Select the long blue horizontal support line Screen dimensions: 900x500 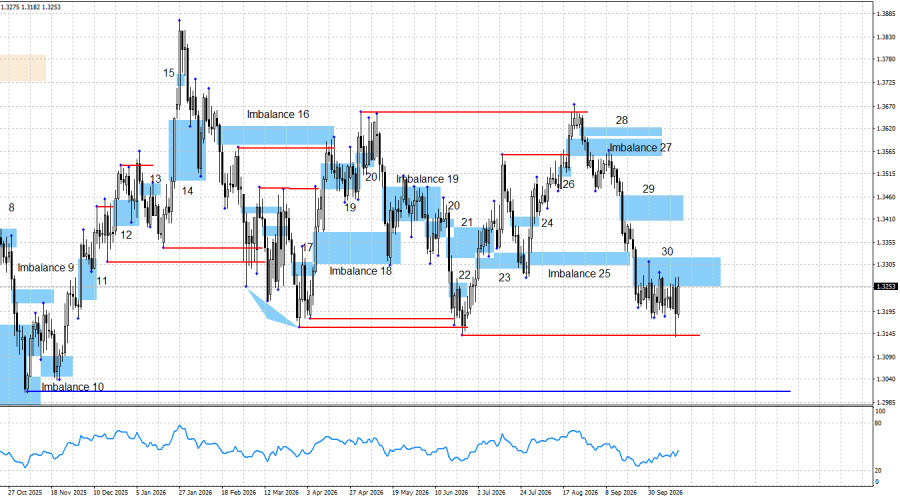(409, 392)
